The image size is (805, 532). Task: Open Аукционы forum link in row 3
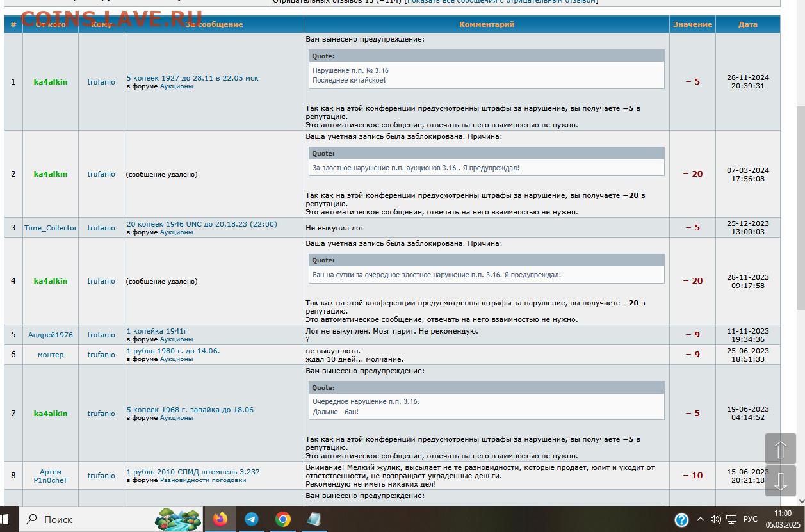tap(176, 232)
